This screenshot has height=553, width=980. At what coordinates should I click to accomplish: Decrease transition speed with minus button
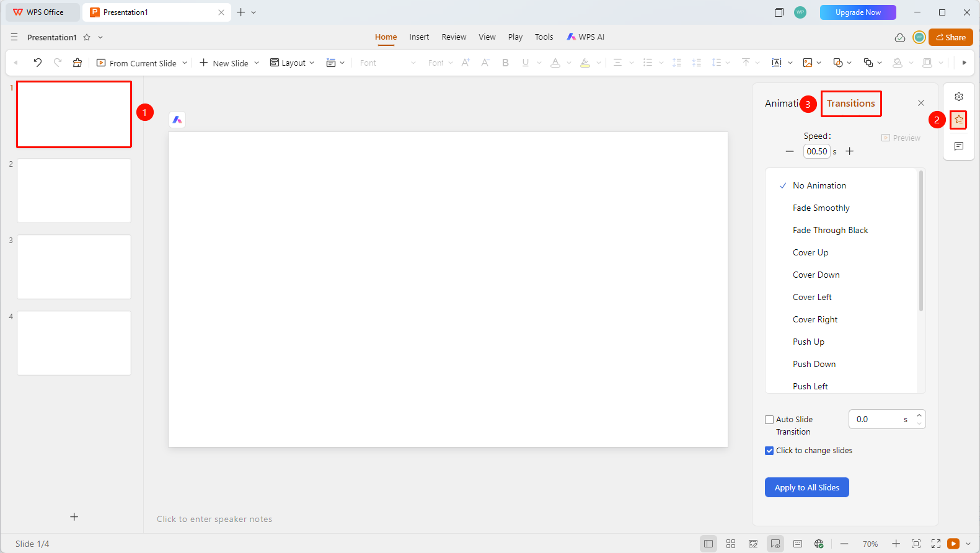pos(790,151)
